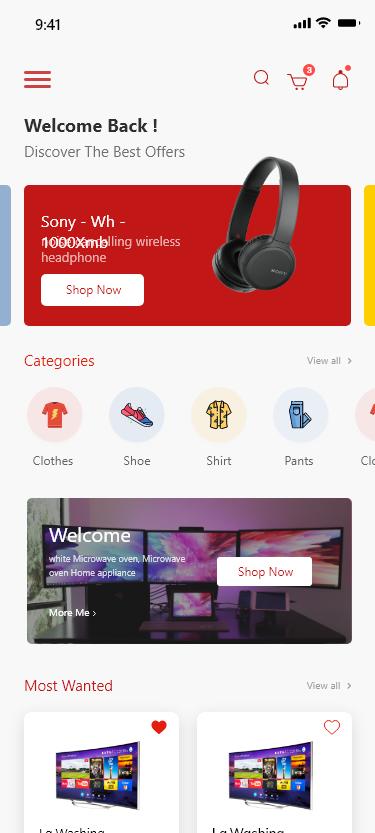Select the Clothes category icon
375x833 pixels.
54,415
